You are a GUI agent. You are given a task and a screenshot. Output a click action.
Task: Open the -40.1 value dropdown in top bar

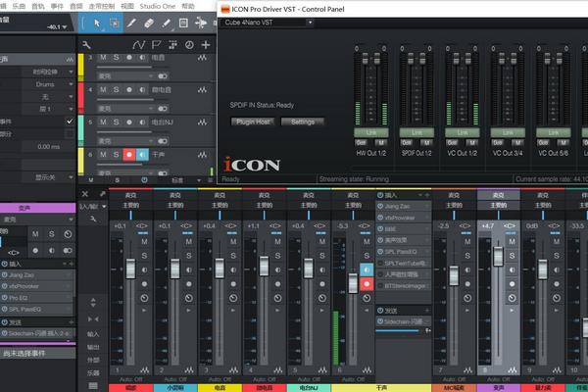tap(64, 27)
